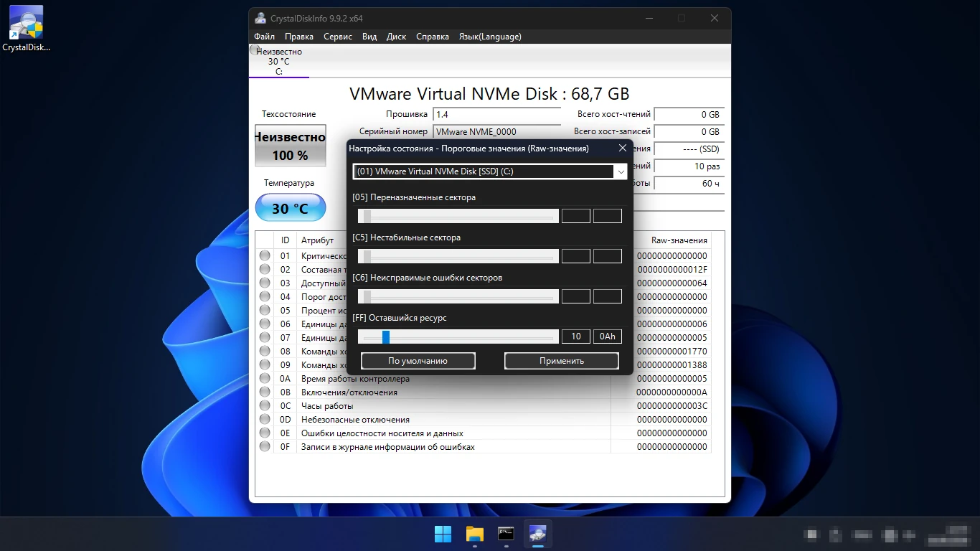The width and height of the screenshot is (980, 551).
Task: Click the VMware Virtual NVMe Disk : 68,7 GB heading
Action: tap(489, 94)
